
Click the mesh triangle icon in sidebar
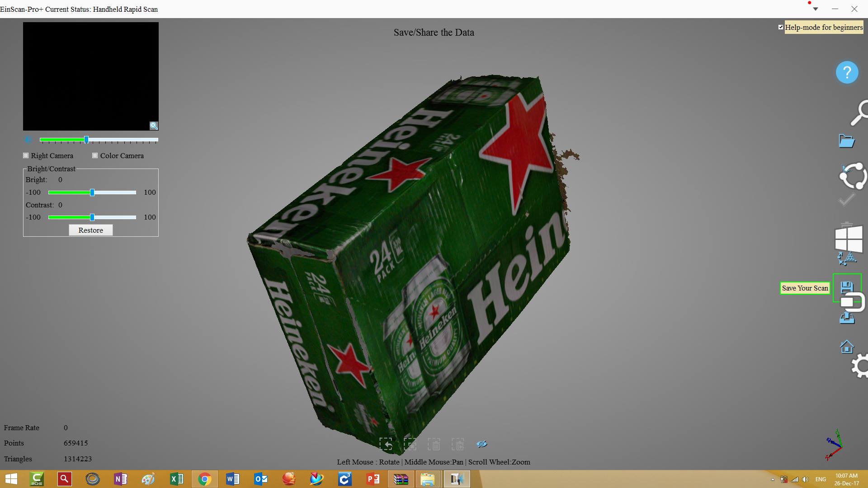click(x=847, y=258)
